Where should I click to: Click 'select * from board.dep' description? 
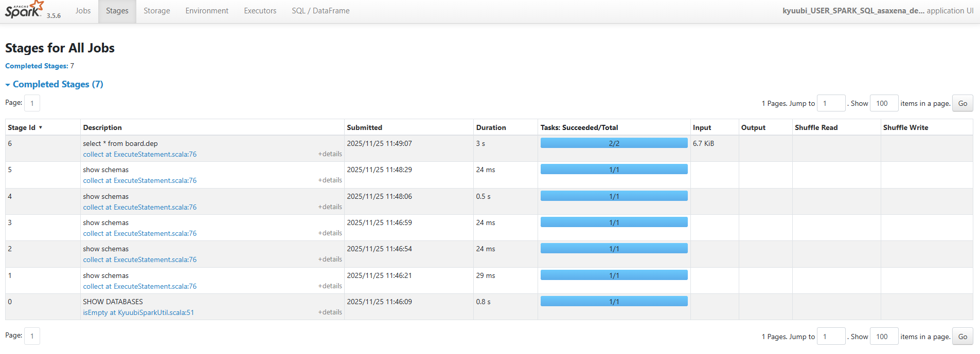click(x=120, y=143)
